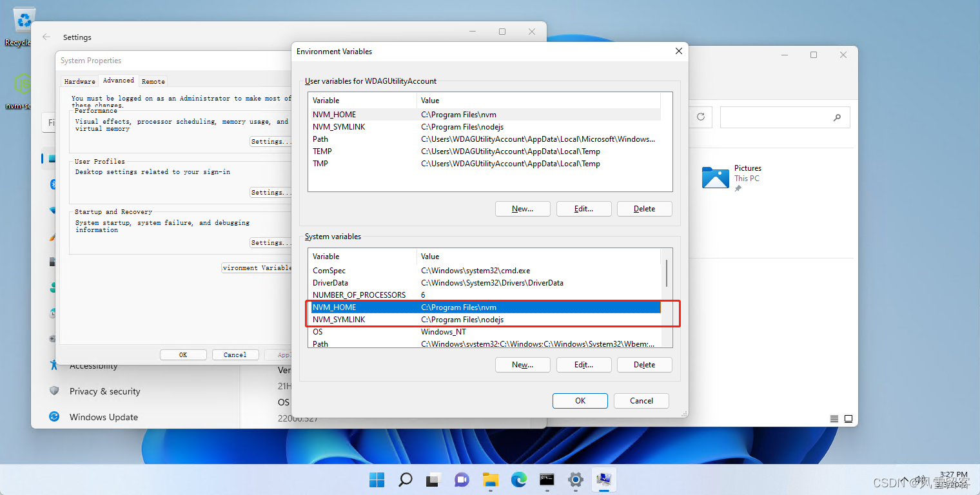Click system variables Variable column header

(x=363, y=257)
